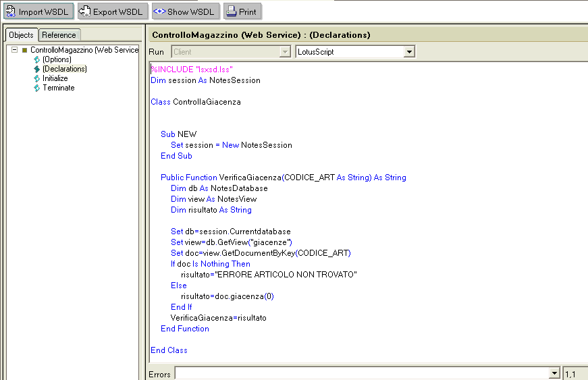Click the Dim session As NotesSession line
This screenshot has width=588, height=380.
(x=205, y=80)
